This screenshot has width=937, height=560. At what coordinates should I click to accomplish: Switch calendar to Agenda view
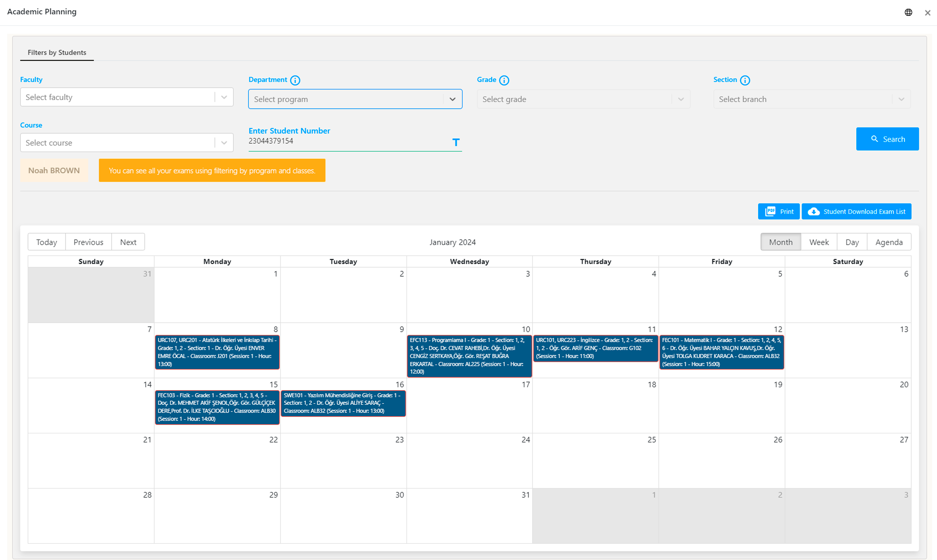(x=888, y=242)
